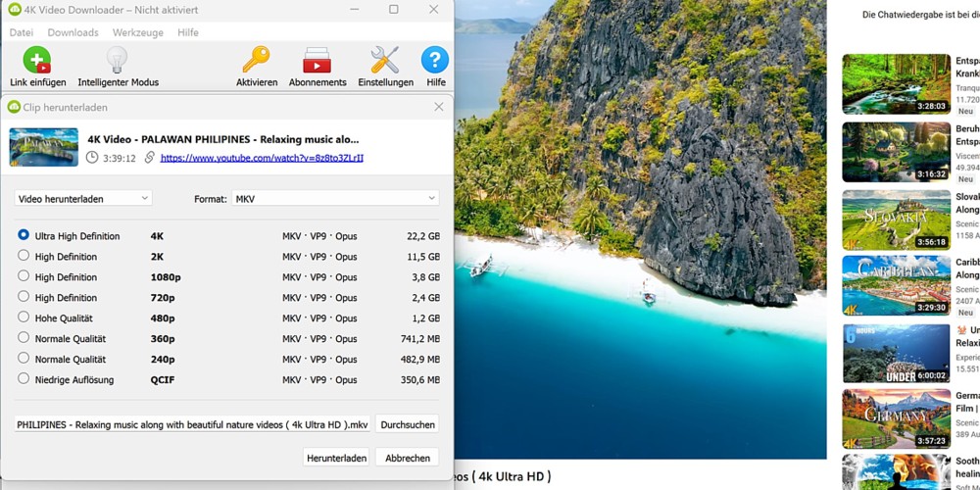Open the Underwater 6:00:02 video thumbnail

897,353
